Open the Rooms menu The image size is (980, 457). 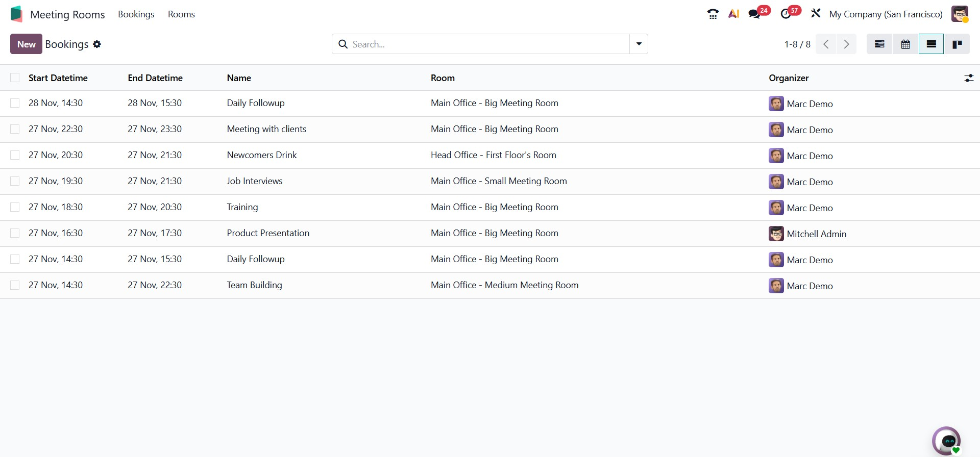pyautogui.click(x=181, y=14)
